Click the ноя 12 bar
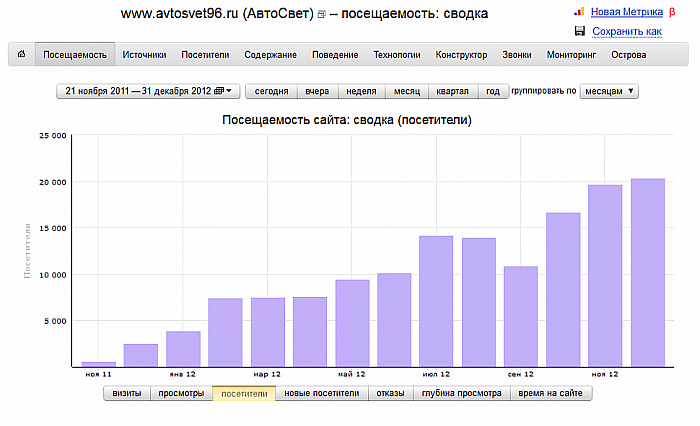700x426 pixels. click(x=605, y=276)
